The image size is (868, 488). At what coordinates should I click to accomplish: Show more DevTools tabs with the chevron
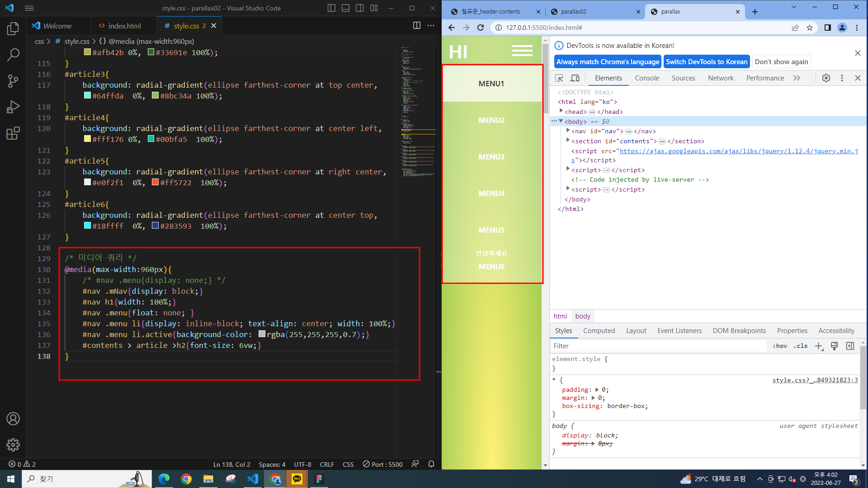point(797,78)
